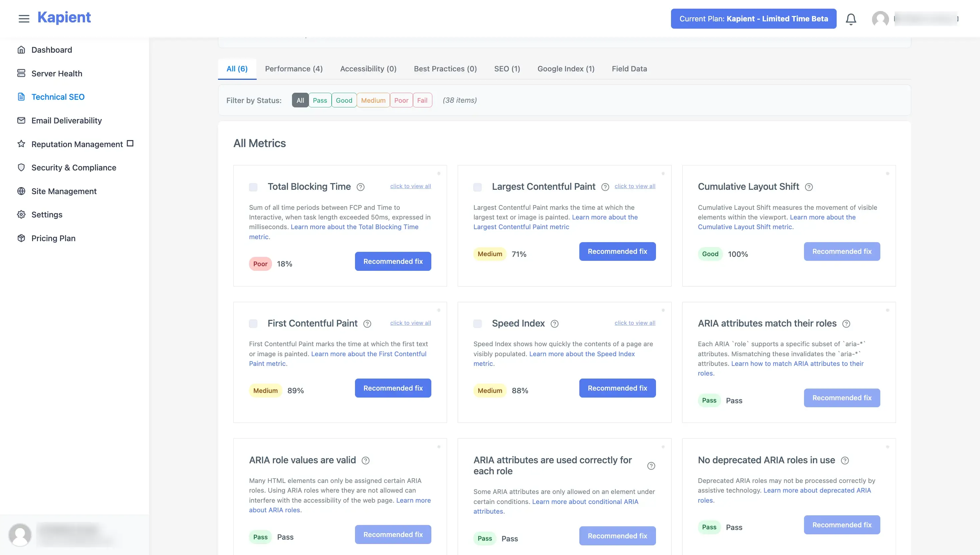The width and height of the screenshot is (980, 555).
Task: Click the Dashboard home icon
Action: click(x=21, y=50)
